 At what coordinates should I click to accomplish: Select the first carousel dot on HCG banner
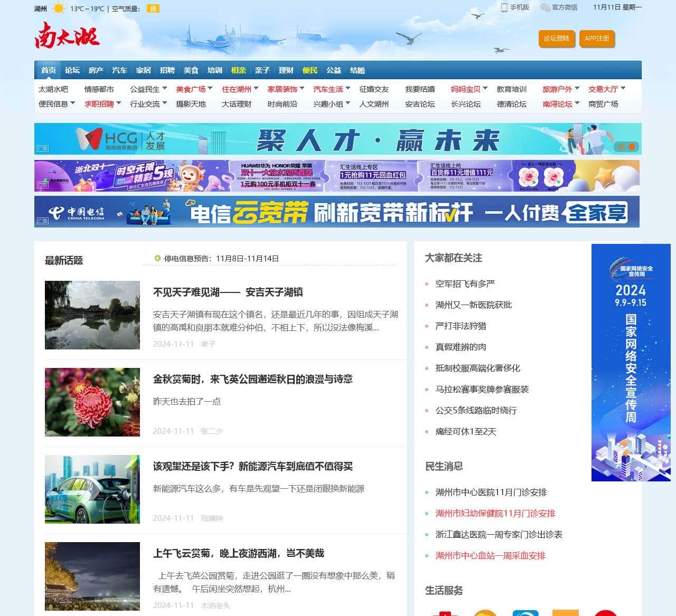pyautogui.click(x=621, y=147)
